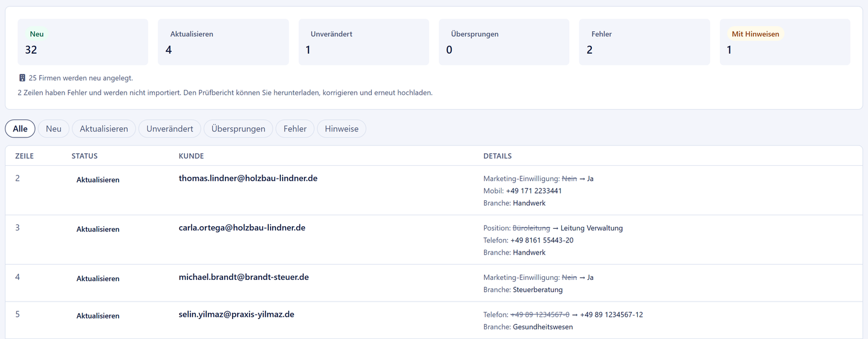Show rows with Hinweise
The image size is (868, 339).
click(342, 128)
